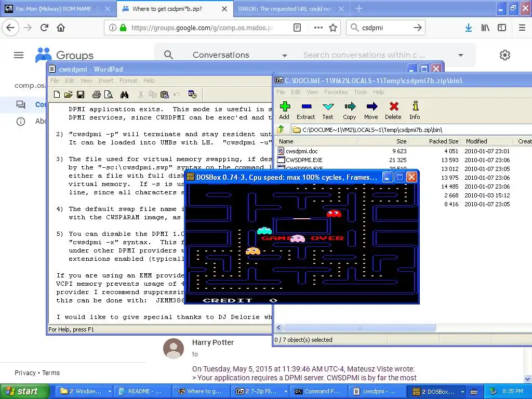This screenshot has width=532, height=399.
Task: Sort 7-Zip list by Name column
Action: [315, 141]
